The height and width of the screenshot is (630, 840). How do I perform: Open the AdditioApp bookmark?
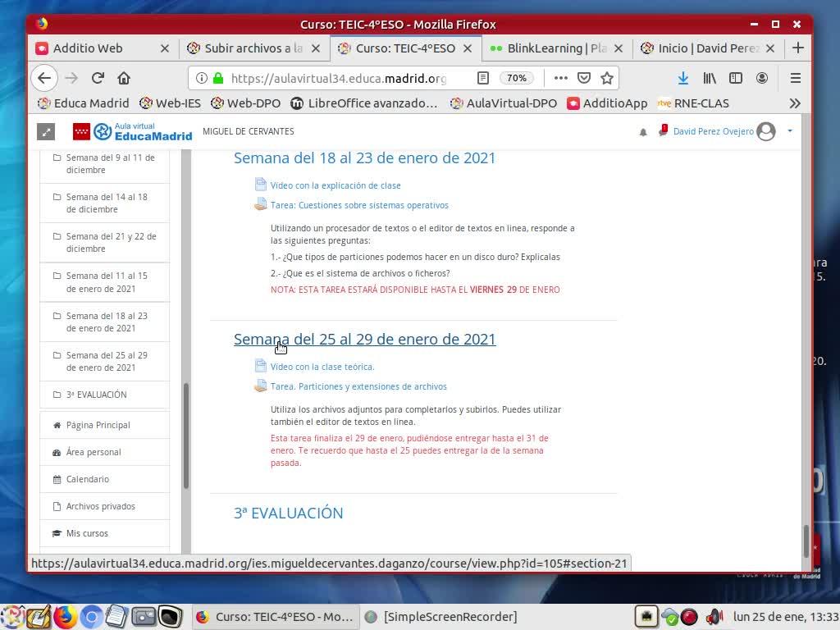coord(608,103)
